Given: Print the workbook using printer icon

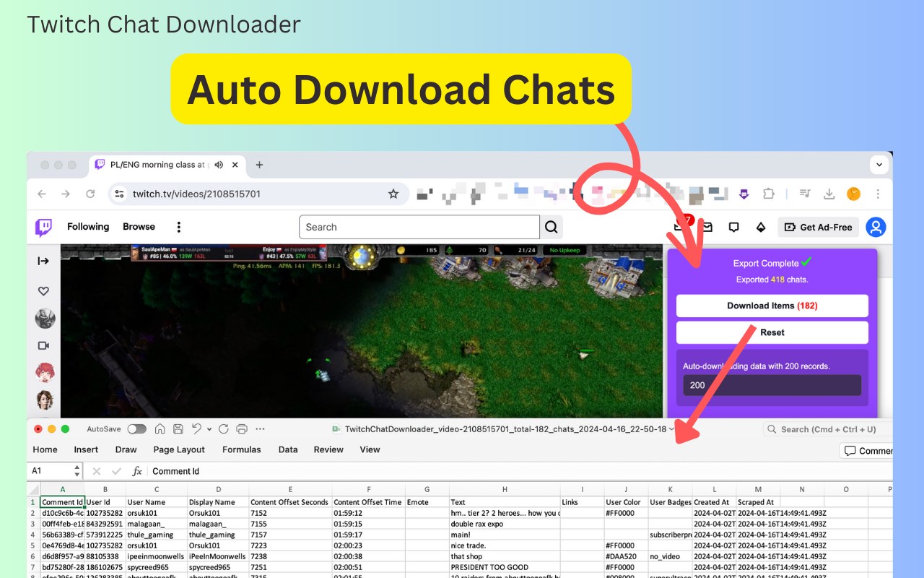Looking at the screenshot, I should (x=242, y=429).
